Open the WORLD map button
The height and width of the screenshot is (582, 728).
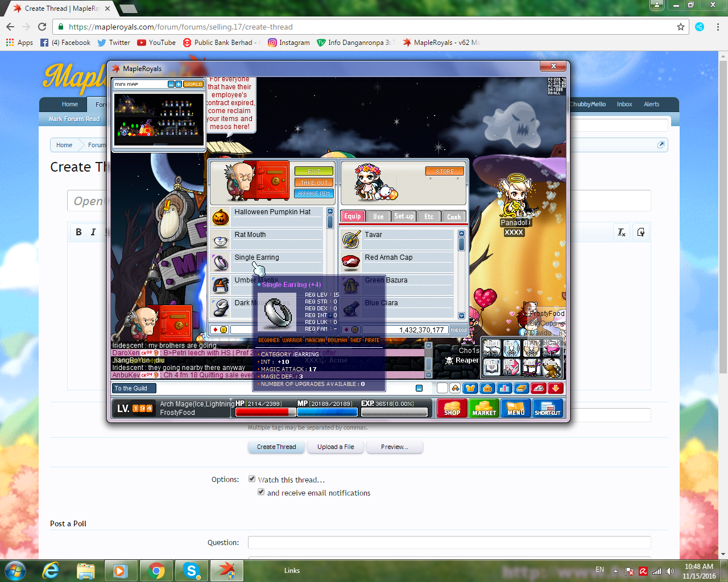(193, 84)
